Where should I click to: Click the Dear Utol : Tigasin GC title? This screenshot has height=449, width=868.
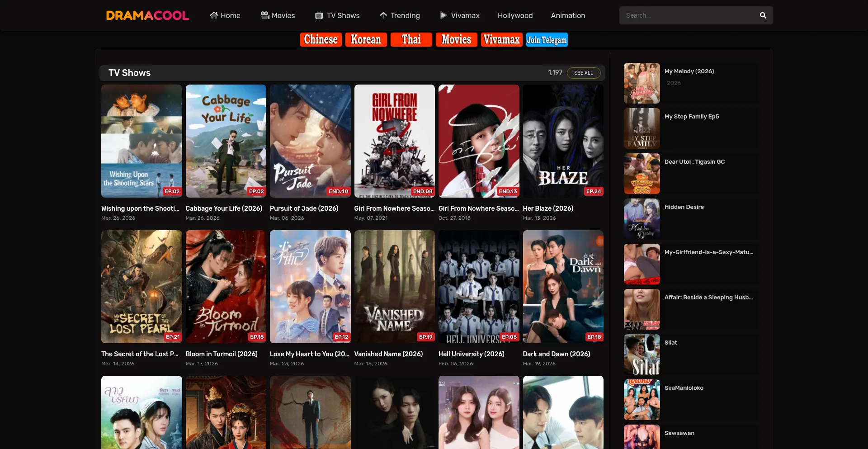694,162
